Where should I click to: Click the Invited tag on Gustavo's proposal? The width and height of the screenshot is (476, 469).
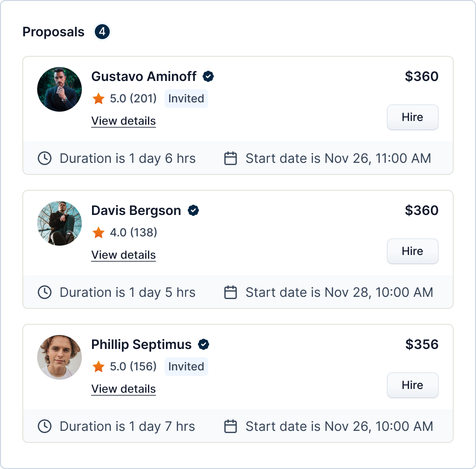click(x=186, y=99)
